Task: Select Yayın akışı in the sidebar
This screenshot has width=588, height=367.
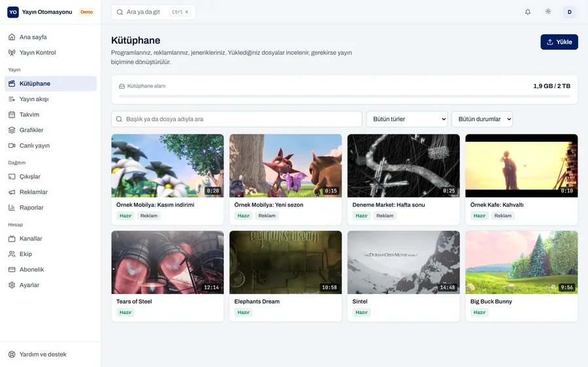Action: [x=50, y=99]
